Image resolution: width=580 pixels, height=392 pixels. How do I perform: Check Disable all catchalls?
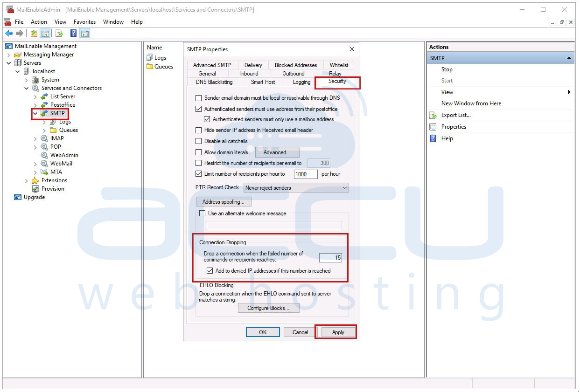199,141
